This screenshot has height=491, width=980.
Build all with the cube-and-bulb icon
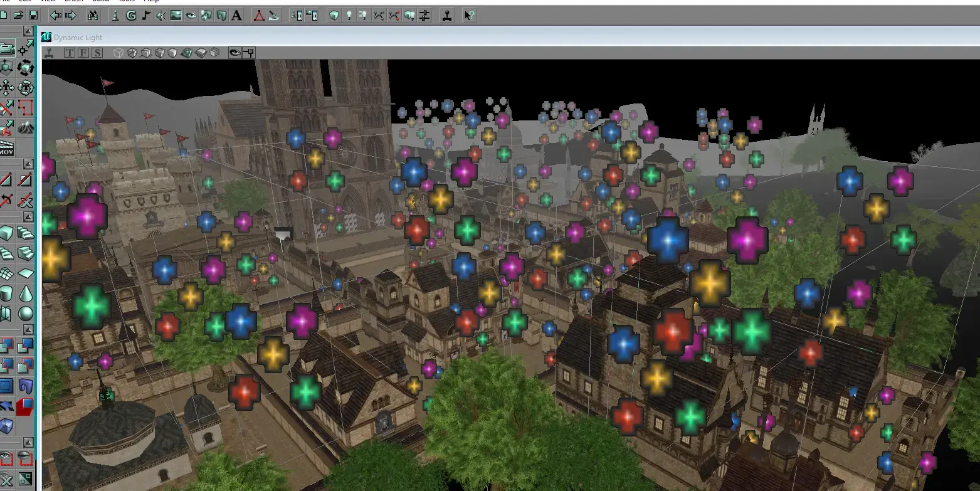[x=409, y=15]
